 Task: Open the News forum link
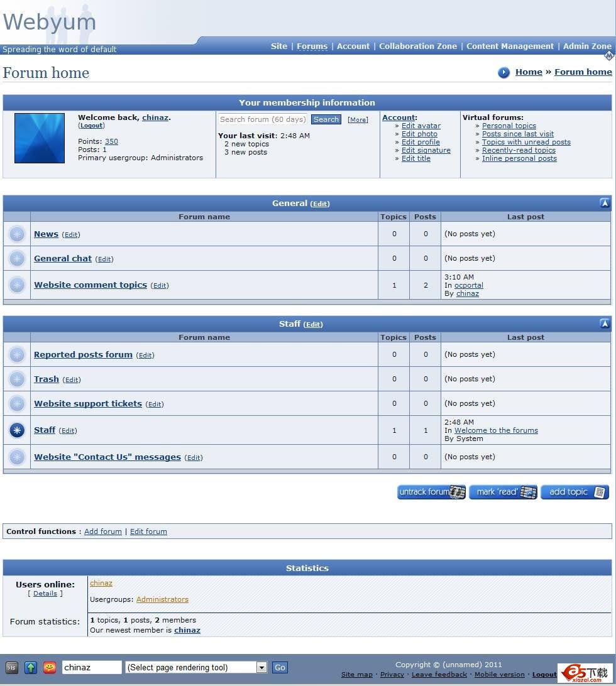pos(46,234)
